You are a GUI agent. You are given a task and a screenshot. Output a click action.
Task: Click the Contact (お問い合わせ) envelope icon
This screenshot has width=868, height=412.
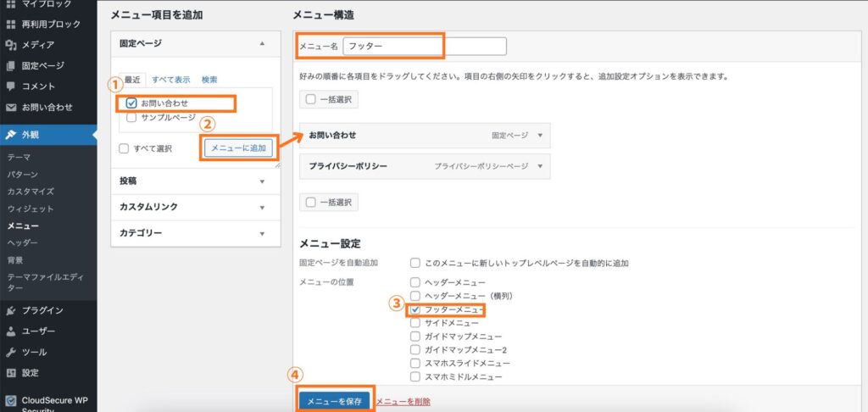tap(10, 108)
